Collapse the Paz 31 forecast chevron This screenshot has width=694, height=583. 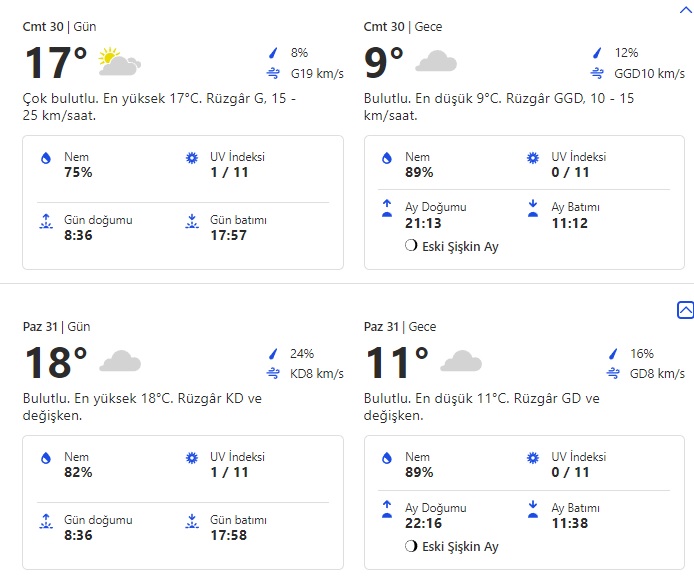pos(685,311)
